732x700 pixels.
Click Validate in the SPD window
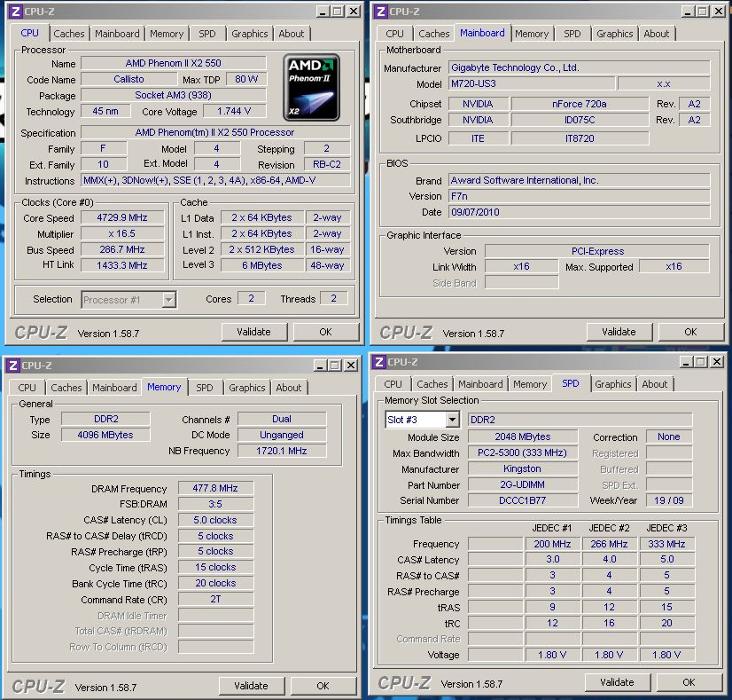click(x=617, y=683)
